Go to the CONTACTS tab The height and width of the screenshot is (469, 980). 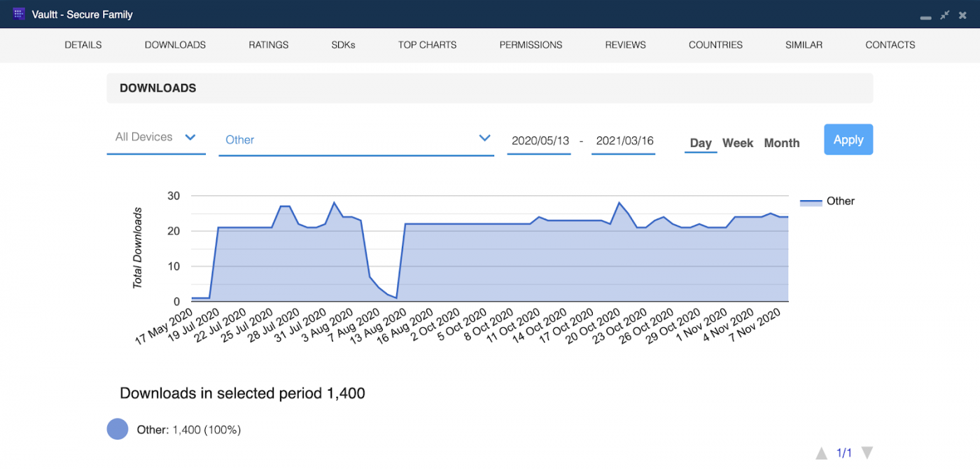(x=890, y=45)
